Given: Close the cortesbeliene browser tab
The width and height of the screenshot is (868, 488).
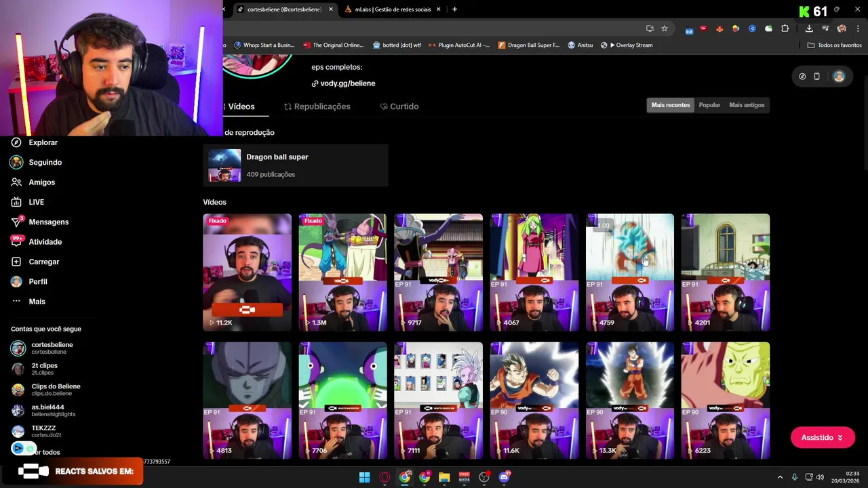Looking at the screenshot, I should [x=331, y=9].
